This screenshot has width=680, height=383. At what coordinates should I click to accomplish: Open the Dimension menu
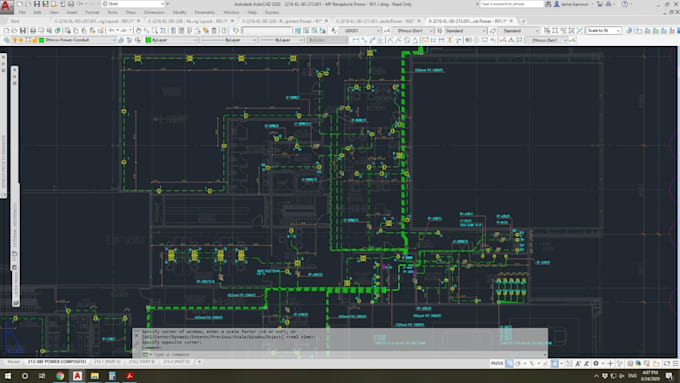click(154, 13)
